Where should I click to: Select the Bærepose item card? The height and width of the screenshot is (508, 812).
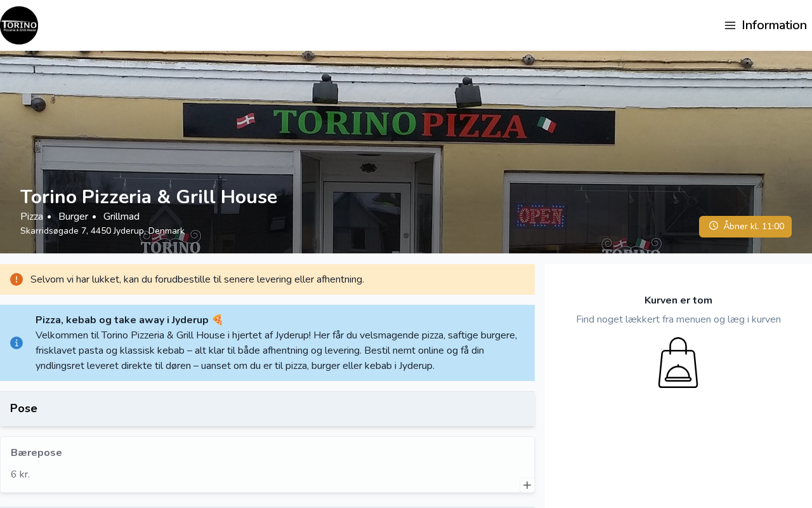pyautogui.click(x=267, y=464)
